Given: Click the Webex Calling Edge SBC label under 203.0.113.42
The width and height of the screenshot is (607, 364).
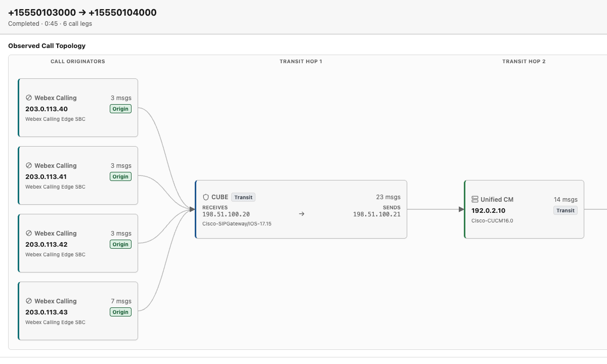Looking at the screenshot, I should 55,255.
